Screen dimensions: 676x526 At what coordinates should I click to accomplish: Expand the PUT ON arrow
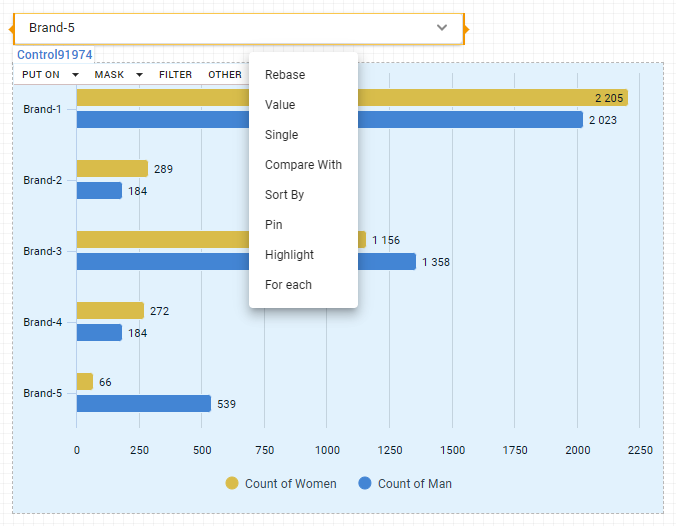[75, 75]
